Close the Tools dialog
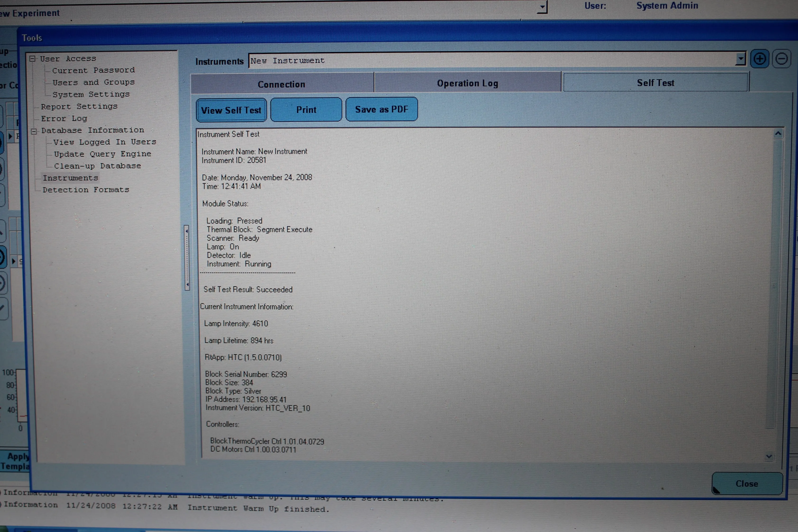The width and height of the screenshot is (798, 532). click(x=747, y=483)
